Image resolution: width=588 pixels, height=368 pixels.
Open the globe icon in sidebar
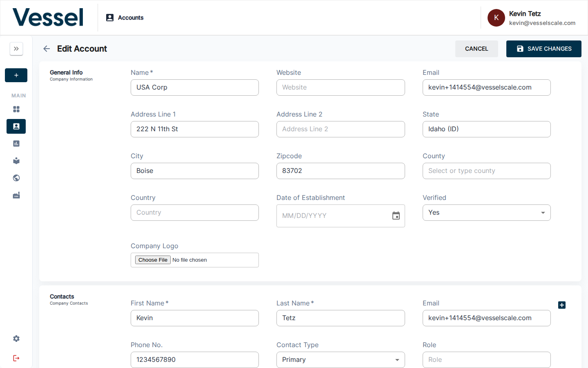(16, 178)
